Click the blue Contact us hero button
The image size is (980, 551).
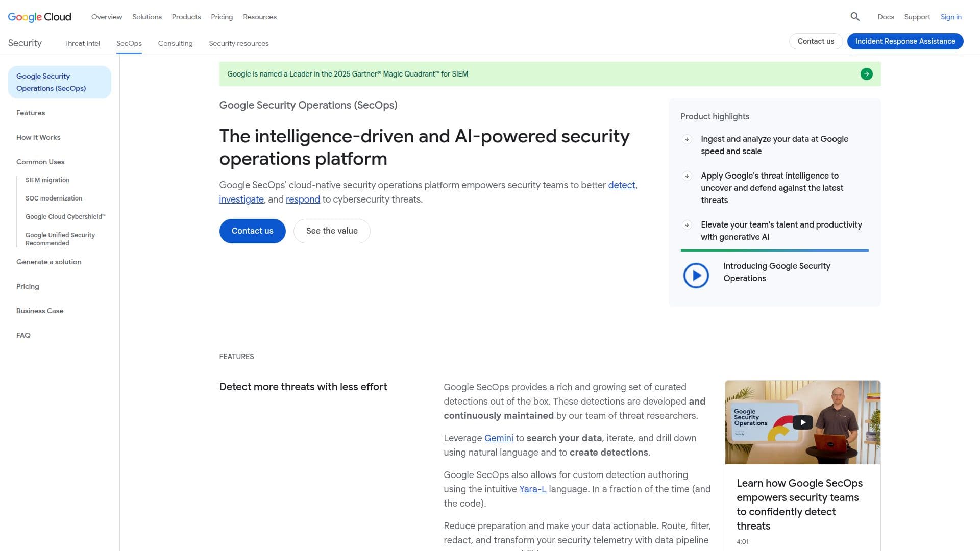tap(253, 231)
